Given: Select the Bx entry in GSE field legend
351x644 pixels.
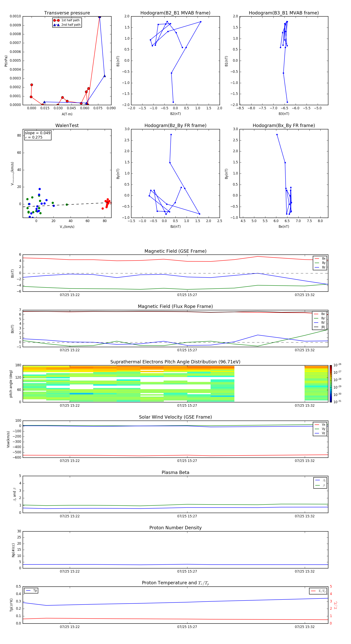Looking at the screenshot, I should (x=320, y=259).
